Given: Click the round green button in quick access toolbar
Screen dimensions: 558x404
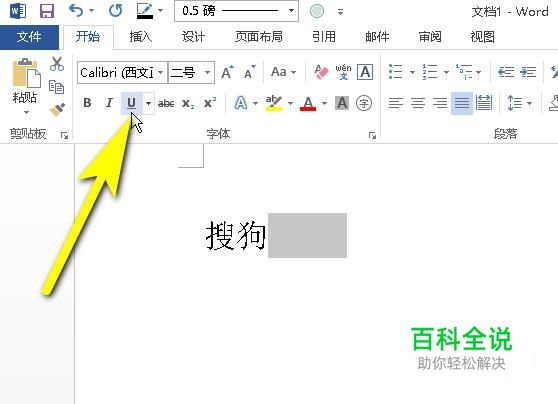Looking at the screenshot, I should (317, 11).
